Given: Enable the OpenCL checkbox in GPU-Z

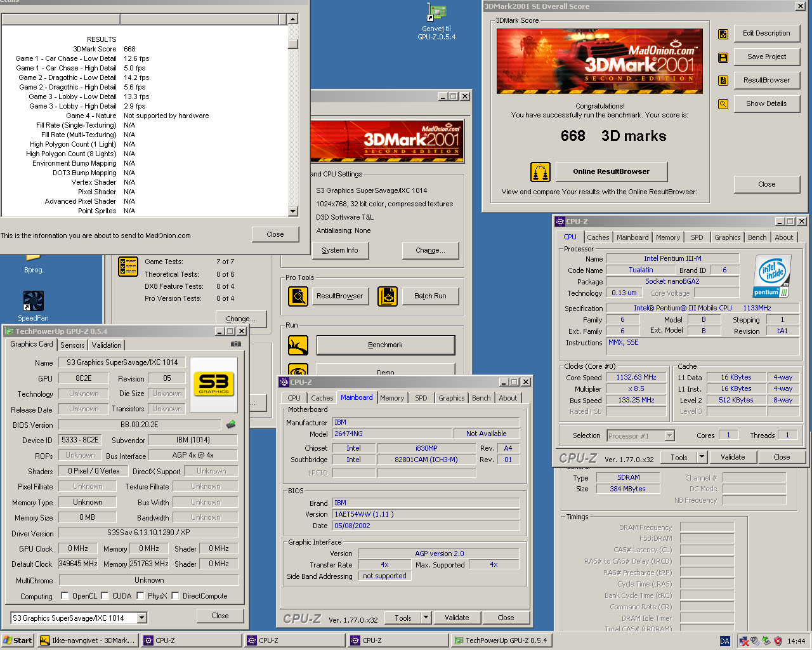Looking at the screenshot, I should pyautogui.click(x=65, y=596).
